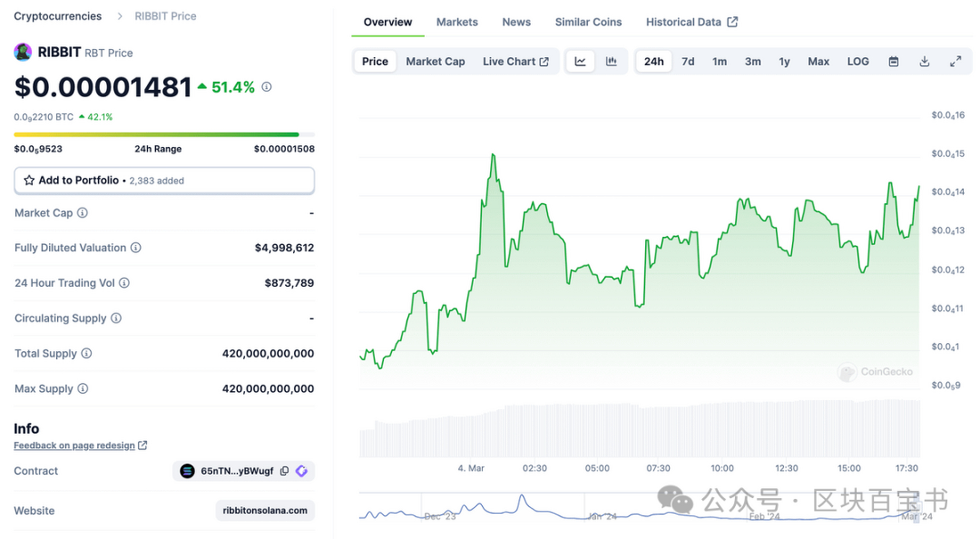Click the Total Supply 420,000,000,000 value
The height and width of the screenshot is (539, 980).
(x=268, y=353)
